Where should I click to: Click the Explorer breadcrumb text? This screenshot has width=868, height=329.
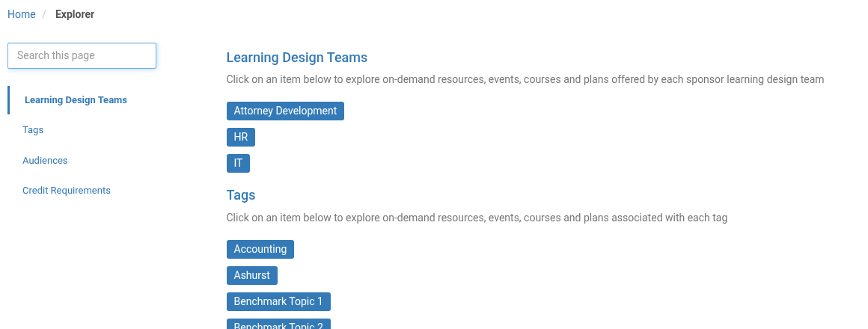75,14
